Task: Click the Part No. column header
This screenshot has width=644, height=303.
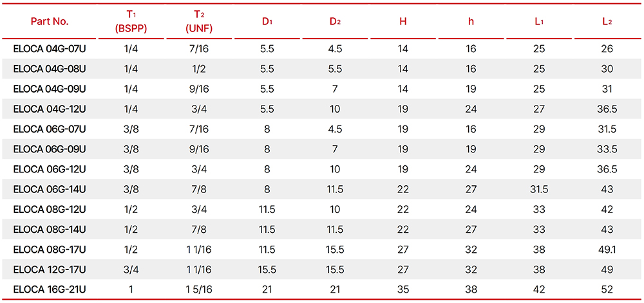Action: coord(50,21)
